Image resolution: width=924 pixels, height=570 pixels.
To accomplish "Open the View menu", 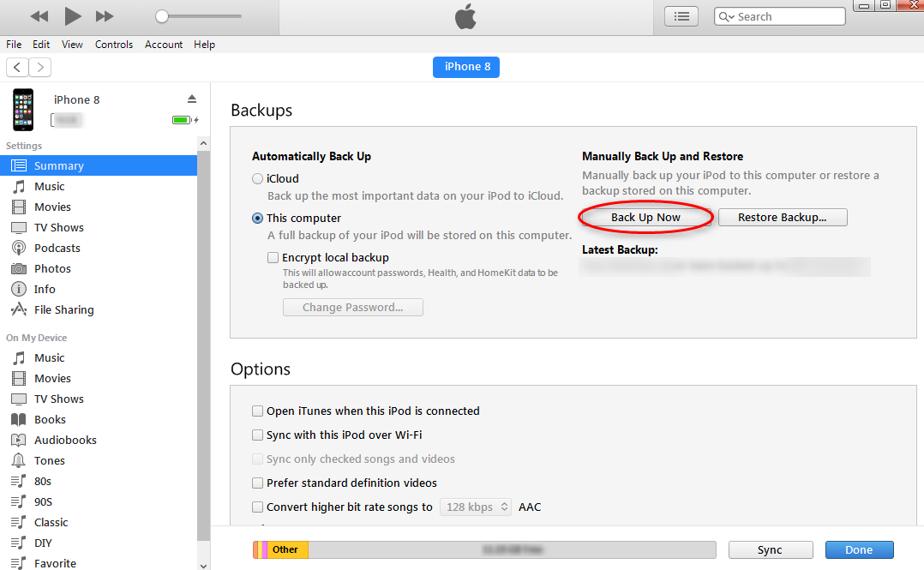I will (72, 45).
